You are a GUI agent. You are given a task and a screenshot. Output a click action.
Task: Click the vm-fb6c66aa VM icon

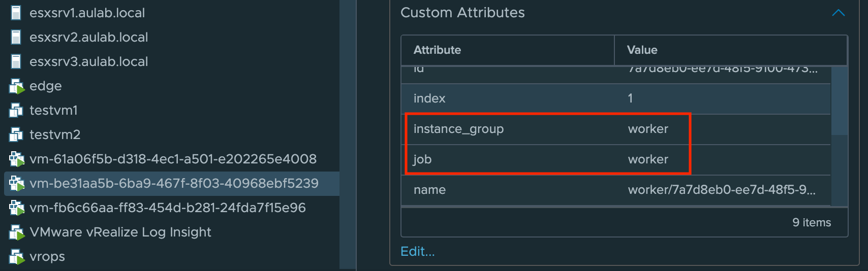pos(17,208)
